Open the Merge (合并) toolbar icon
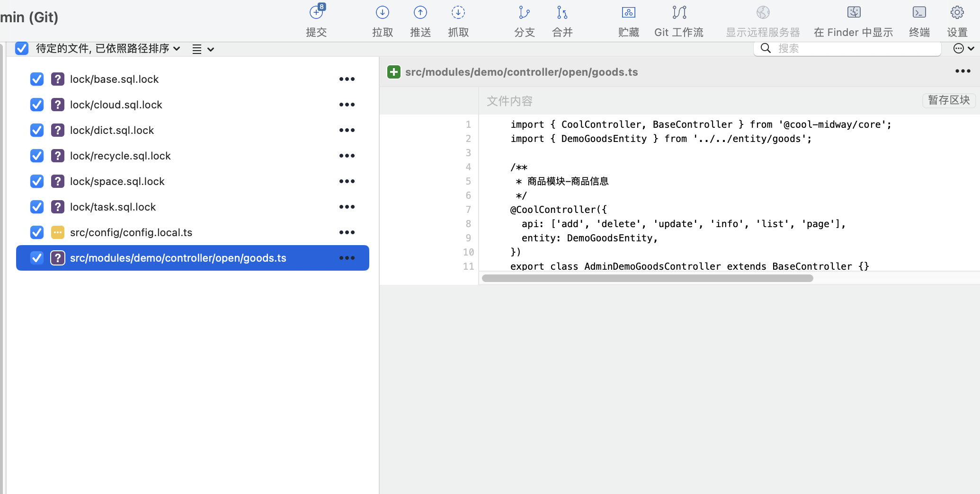The width and height of the screenshot is (980, 494). click(562, 12)
